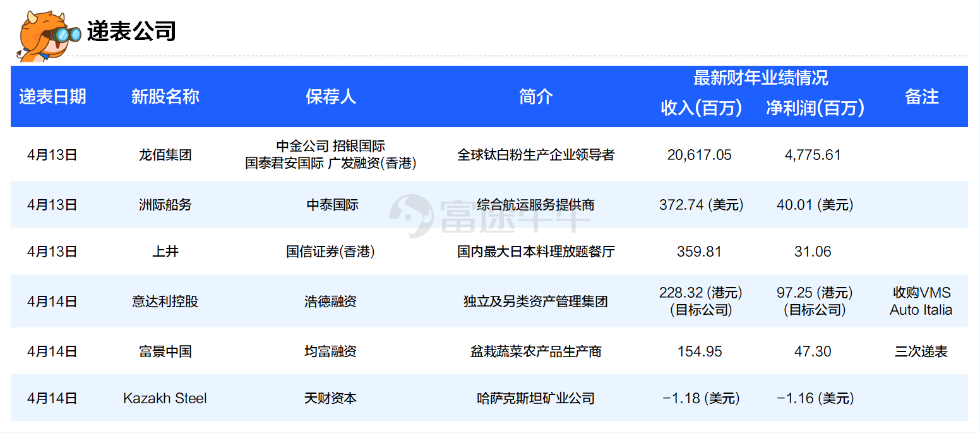Screen dimensions: 980x433
Task: Click the 收入(百万) sub-header
Action: click(701, 108)
